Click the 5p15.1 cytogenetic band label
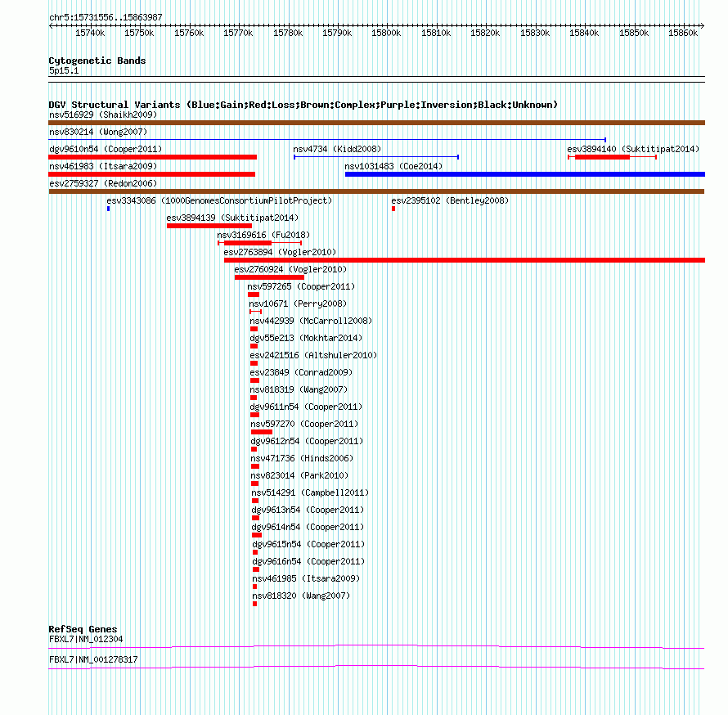 [x=64, y=70]
